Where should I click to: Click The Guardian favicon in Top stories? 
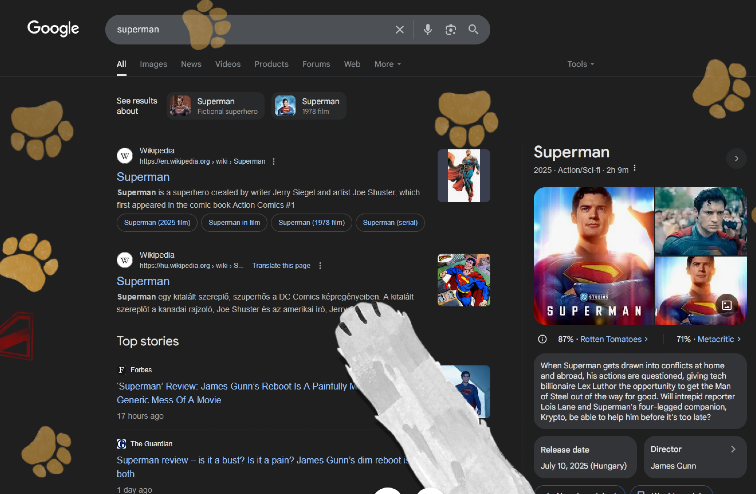(x=122, y=443)
